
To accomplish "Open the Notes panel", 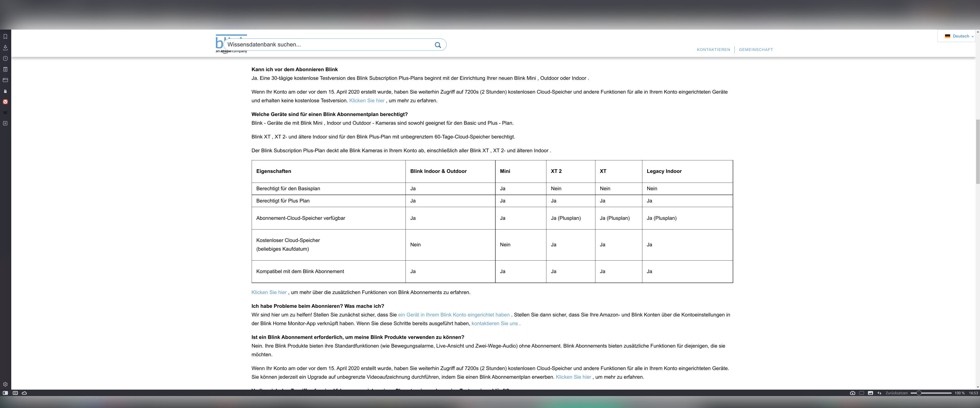I will point(5,70).
